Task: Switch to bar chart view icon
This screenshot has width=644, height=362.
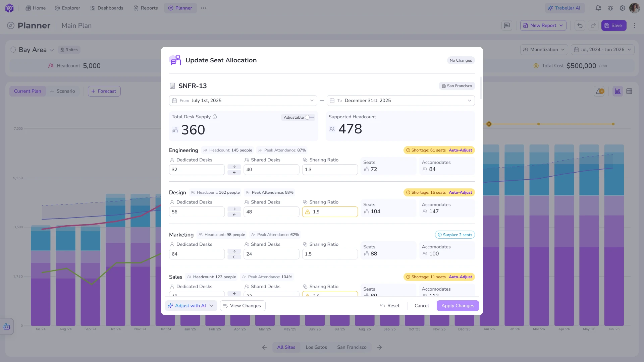Action: point(618,91)
